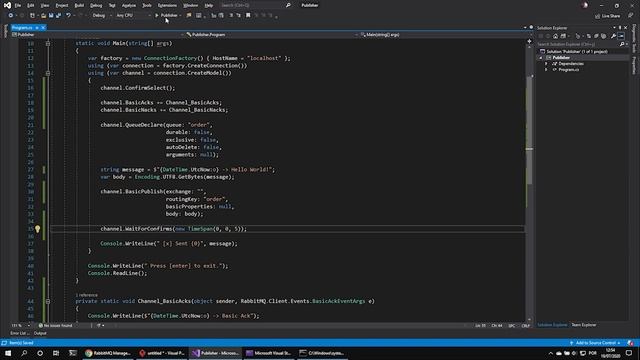Open the Error List tab
This screenshot has height=360, width=640.
(x=19, y=333)
